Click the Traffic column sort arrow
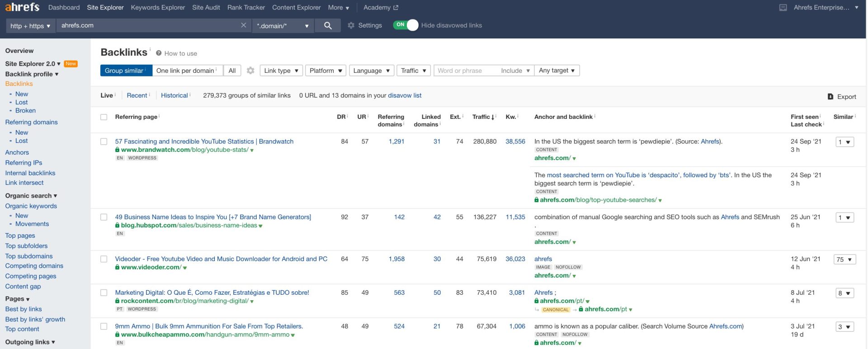The width and height of the screenshot is (868, 349). pos(492,117)
